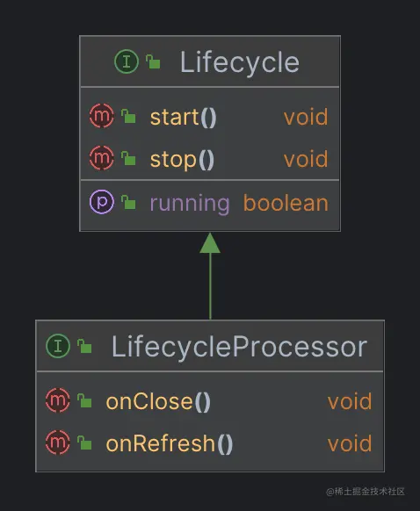Click the property icon beside running

tap(102, 202)
